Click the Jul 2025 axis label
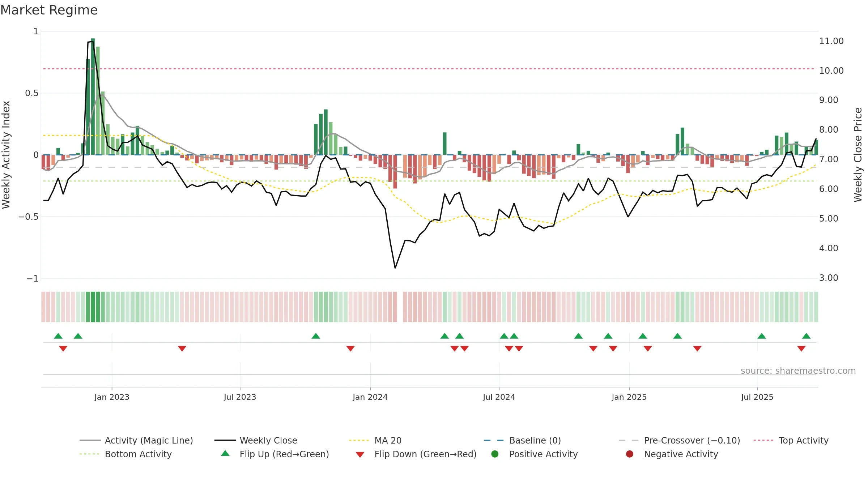This screenshot has width=868, height=488. pyautogui.click(x=757, y=397)
